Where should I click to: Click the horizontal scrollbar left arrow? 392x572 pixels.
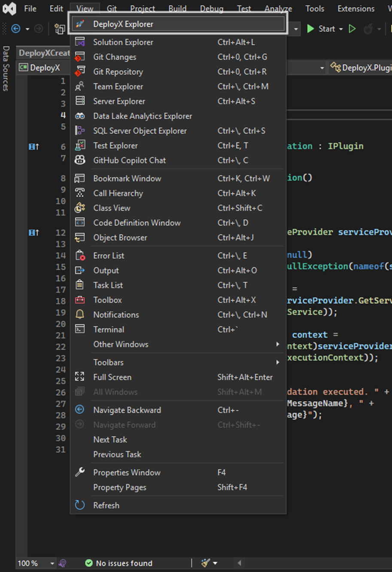point(240,563)
